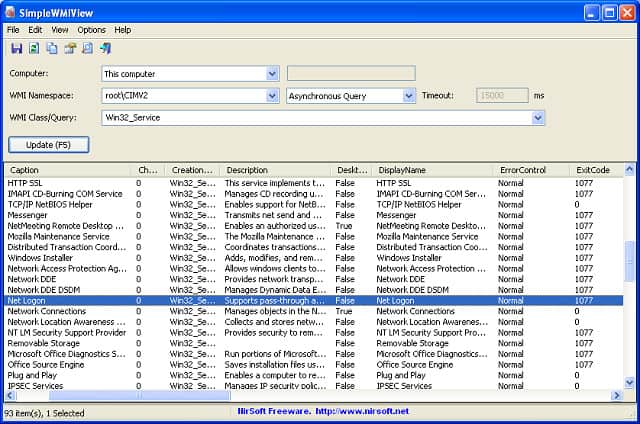Click the vertical scrollbar down arrow
Screen dimensions: 640x424
pyautogui.click(x=629, y=383)
